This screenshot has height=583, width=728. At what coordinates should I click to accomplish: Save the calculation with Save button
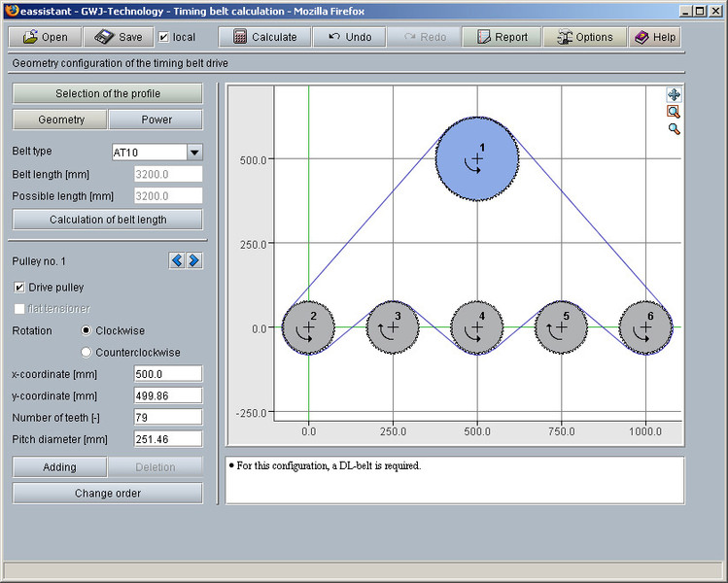coord(119,37)
